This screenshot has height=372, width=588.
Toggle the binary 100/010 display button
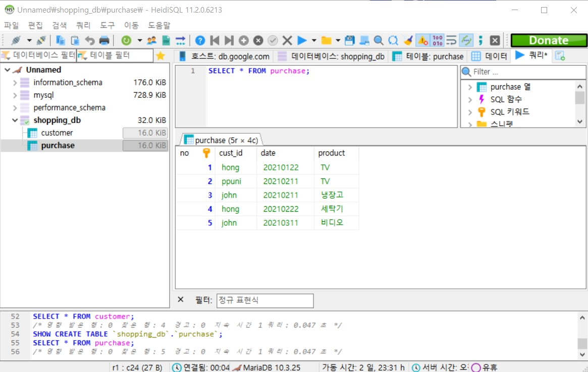coord(437,40)
